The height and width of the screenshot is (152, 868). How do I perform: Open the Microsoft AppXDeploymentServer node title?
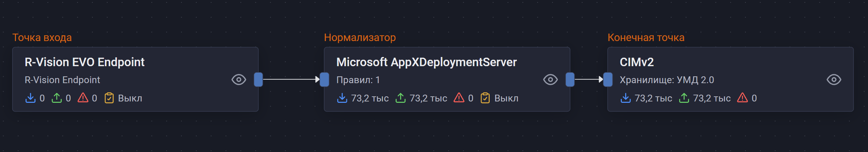click(427, 62)
